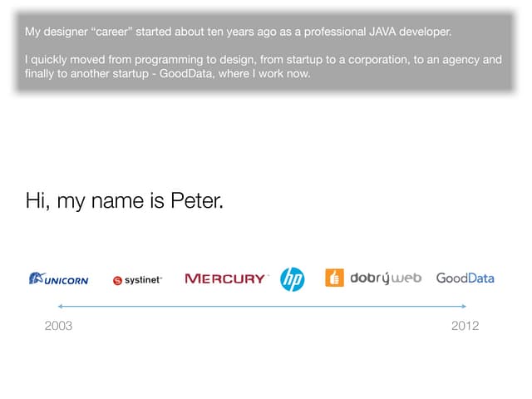Screen dimensions: 532x399
Task: Click the red circle emblem beside systinet
Action: 117,281
